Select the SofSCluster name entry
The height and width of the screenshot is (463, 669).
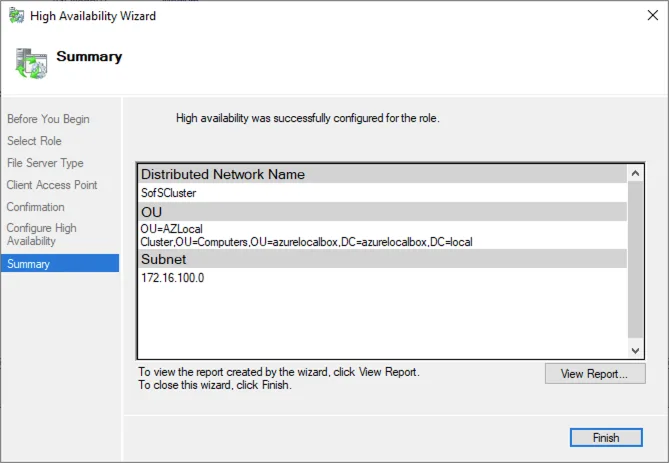click(x=169, y=193)
